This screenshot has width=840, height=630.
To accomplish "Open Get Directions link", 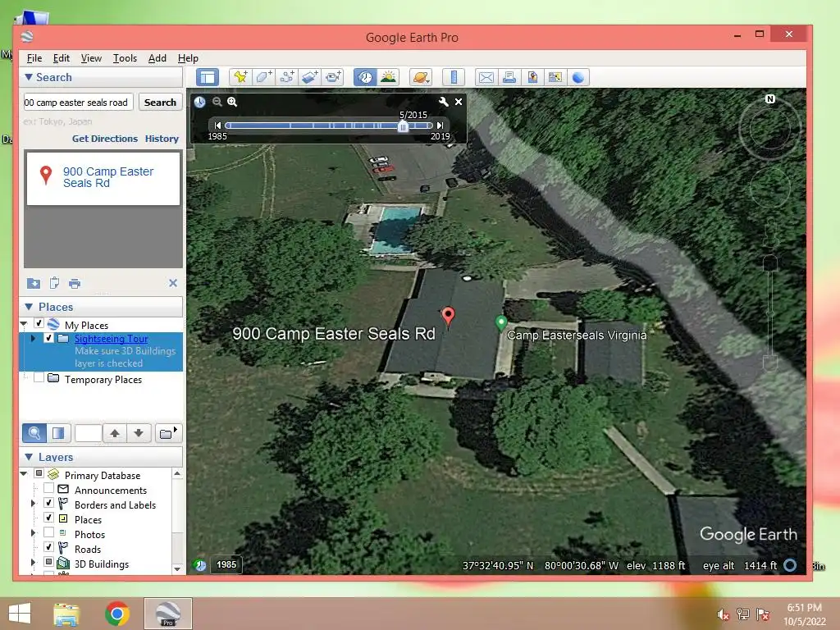I will point(105,139).
